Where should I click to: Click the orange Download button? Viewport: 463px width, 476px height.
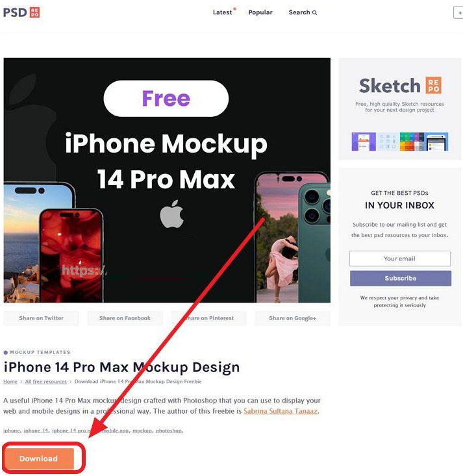pos(38,458)
